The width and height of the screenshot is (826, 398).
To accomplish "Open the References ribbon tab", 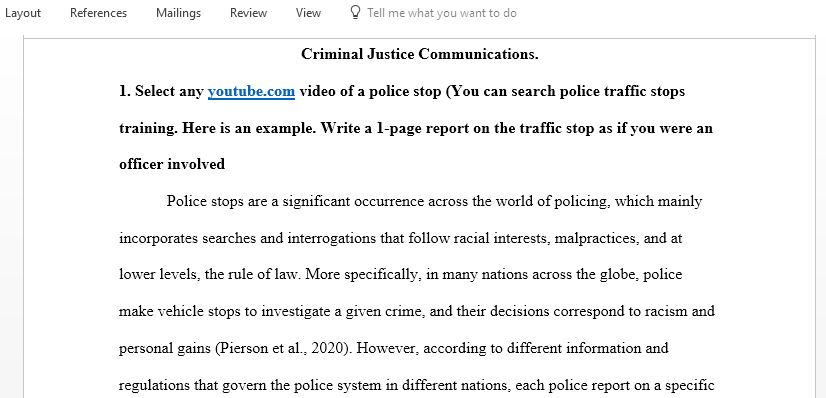I will pyautogui.click(x=99, y=13).
